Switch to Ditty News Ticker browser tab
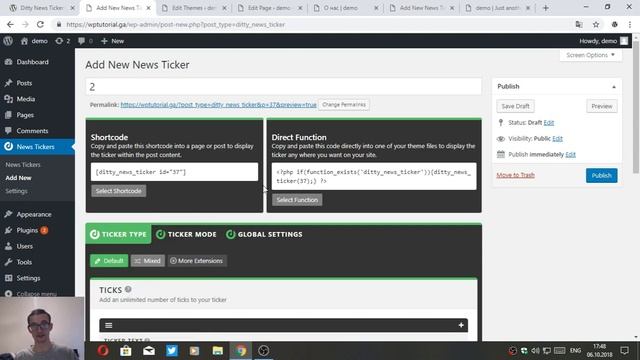Viewport: 640px width, 360px height. point(42,8)
